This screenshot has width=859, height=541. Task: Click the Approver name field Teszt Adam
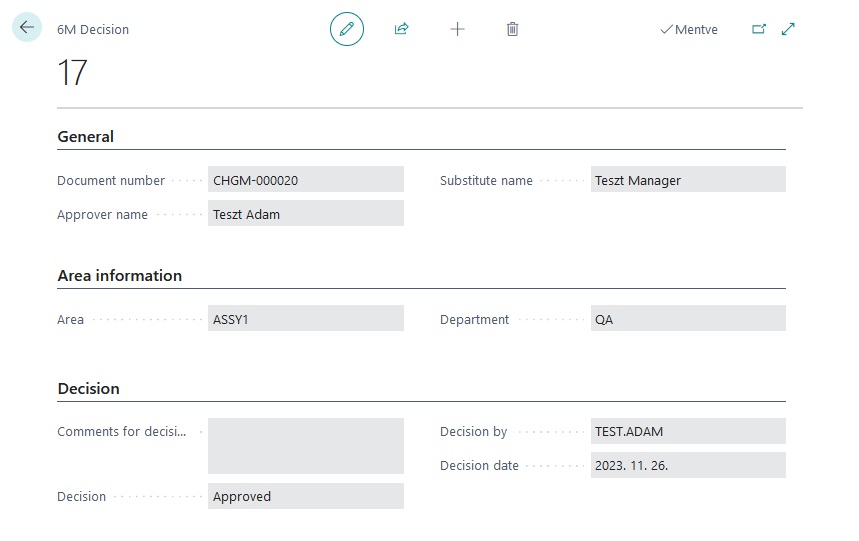point(305,214)
